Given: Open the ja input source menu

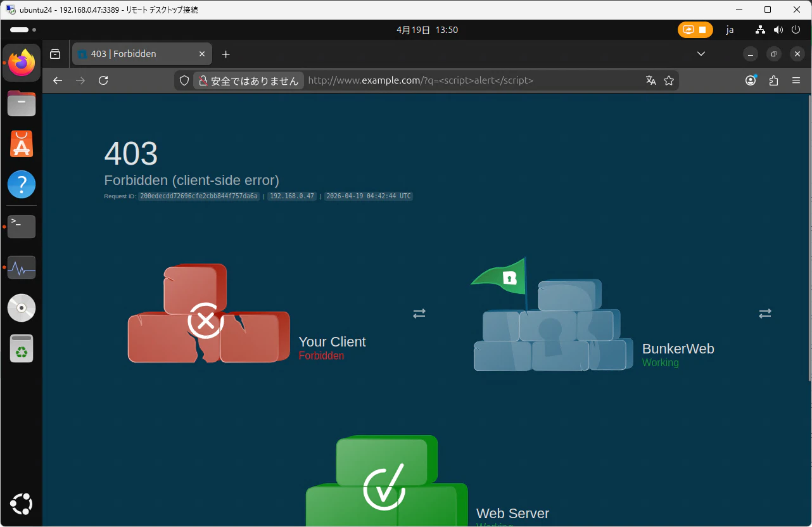Looking at the screenshot, I should (730, 30).
